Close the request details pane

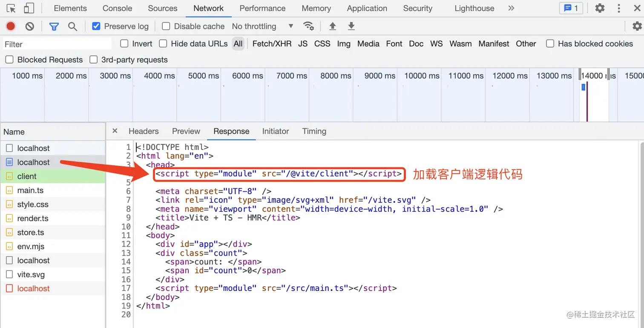[x=115, y=131]
